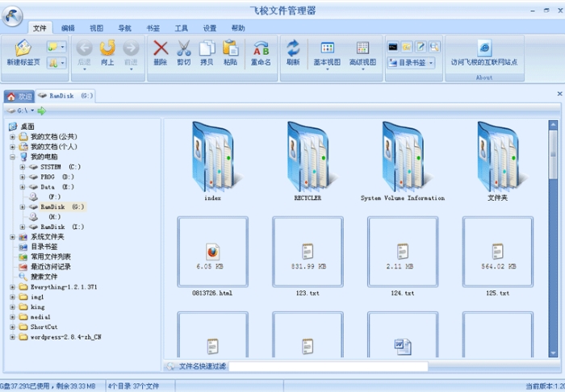Open the Tools (工具) ribbon tab
This screenshot has width=565, height=392.
[182, 28]
